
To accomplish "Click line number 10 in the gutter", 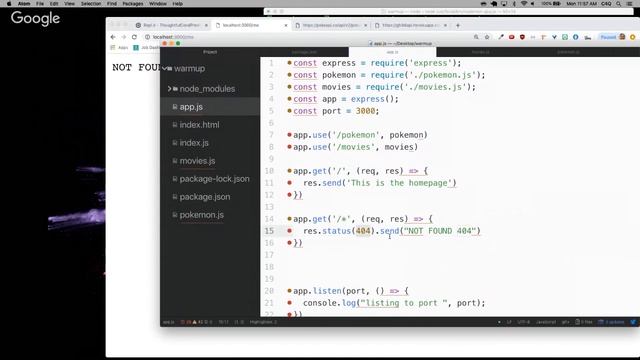I will click(x=269, y=171).
